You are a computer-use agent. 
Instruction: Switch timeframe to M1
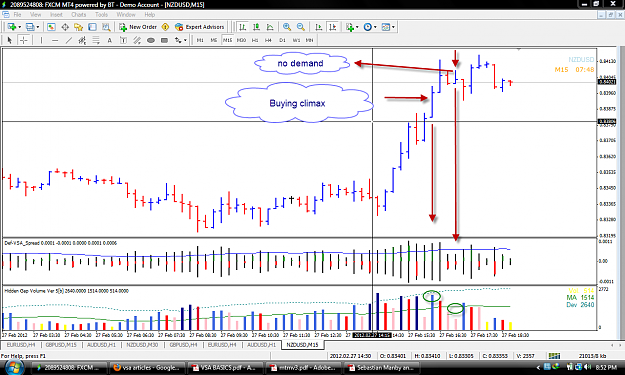tap(200, 40)
